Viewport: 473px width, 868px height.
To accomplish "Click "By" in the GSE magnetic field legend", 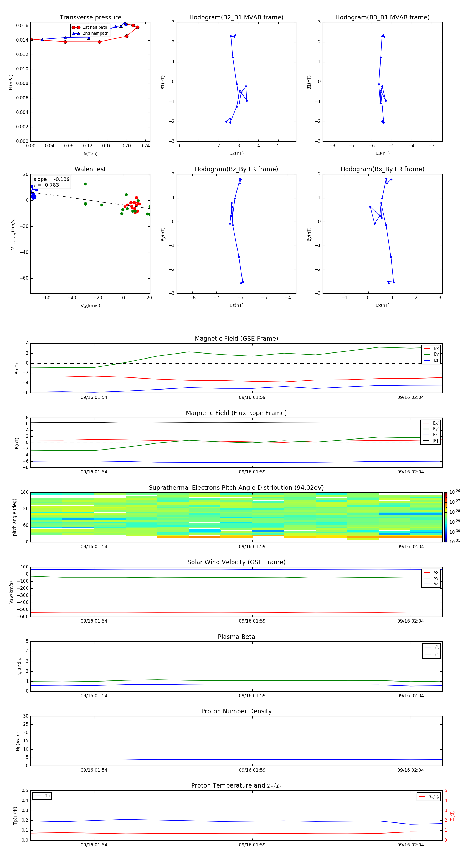I will (x=436, y=354).
